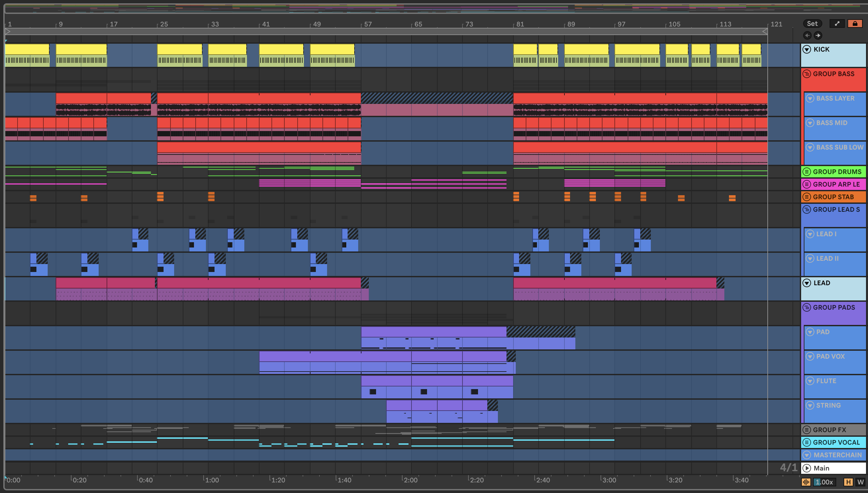Select the GROUP FX track title
The image size is (868, 493).
829,430
